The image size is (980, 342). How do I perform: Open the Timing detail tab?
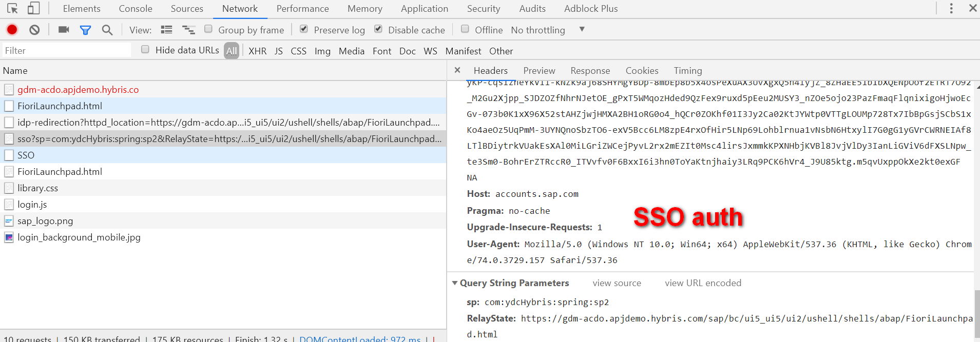point(687,71)
